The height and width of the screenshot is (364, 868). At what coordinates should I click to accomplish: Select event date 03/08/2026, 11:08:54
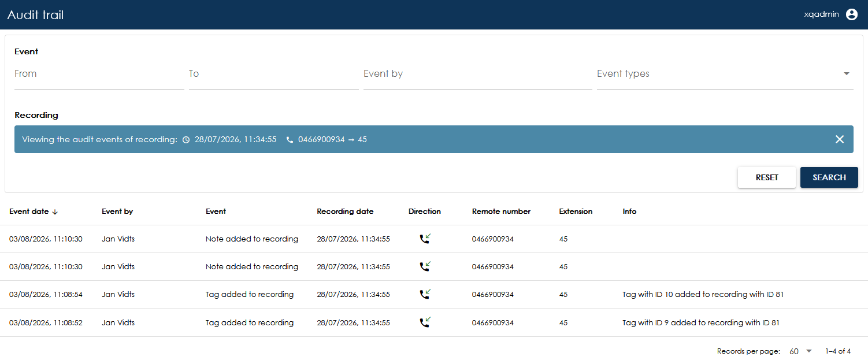coord(46,295)
